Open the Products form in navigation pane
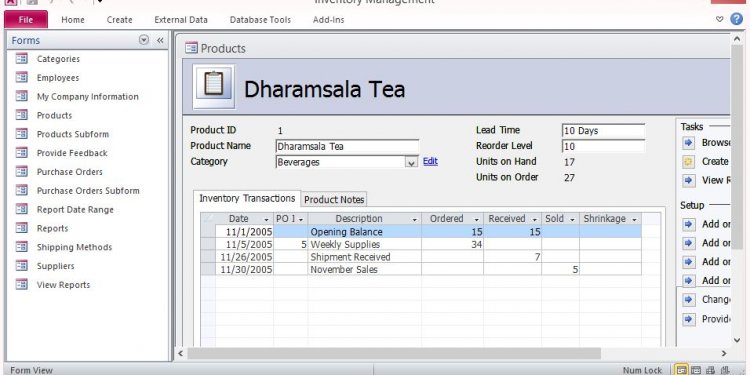The image size is (750, 375). click(x=54, y=115)
